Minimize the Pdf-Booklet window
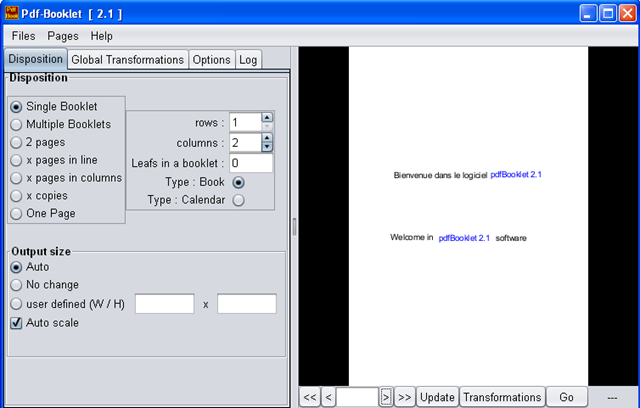Viewport: 640px width, 408px height. coord(588,14)
